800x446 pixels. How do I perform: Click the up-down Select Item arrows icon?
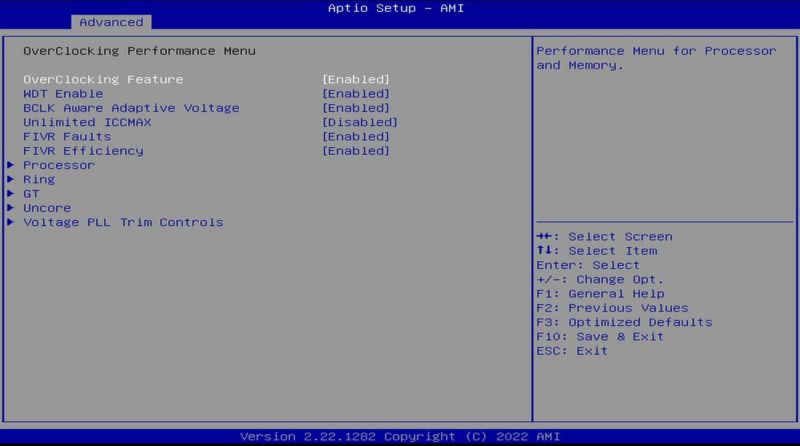pos(544,251)
